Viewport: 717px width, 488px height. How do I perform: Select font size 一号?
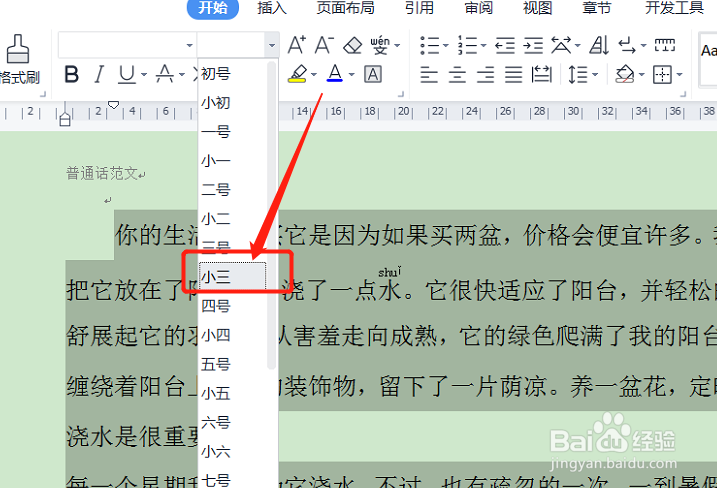pos(232,132)
